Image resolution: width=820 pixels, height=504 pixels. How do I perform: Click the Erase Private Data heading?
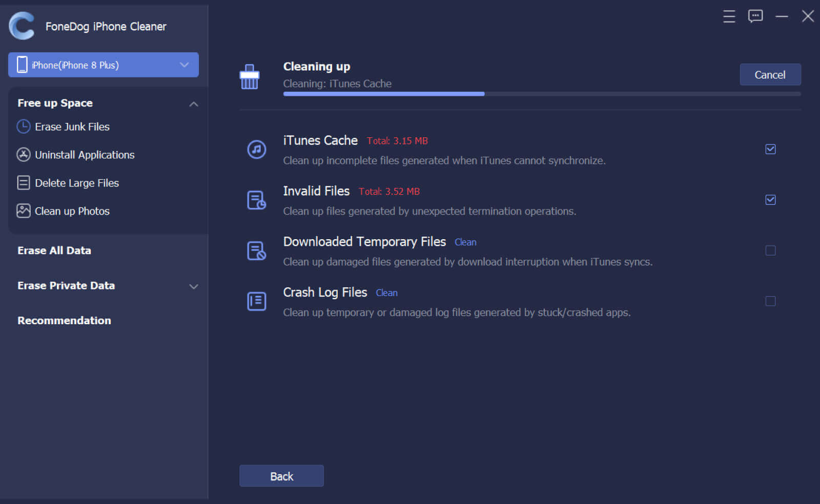(66, 286)
